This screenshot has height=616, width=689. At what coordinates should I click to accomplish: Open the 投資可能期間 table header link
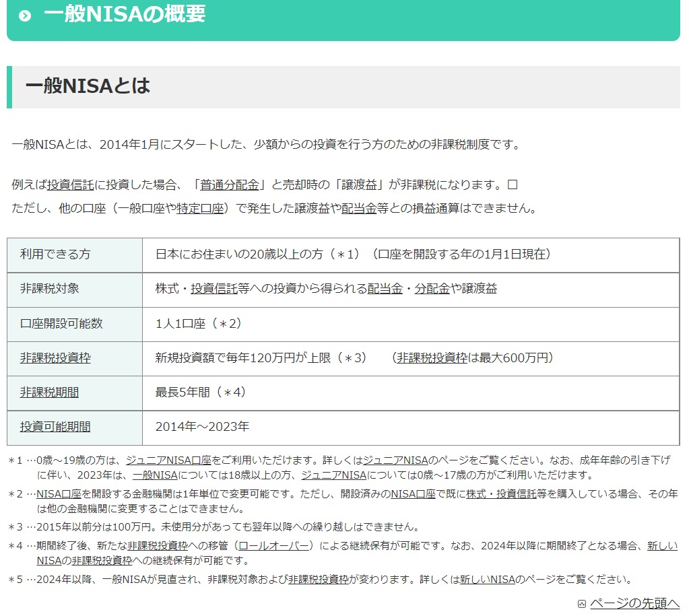tap(55, 427)
